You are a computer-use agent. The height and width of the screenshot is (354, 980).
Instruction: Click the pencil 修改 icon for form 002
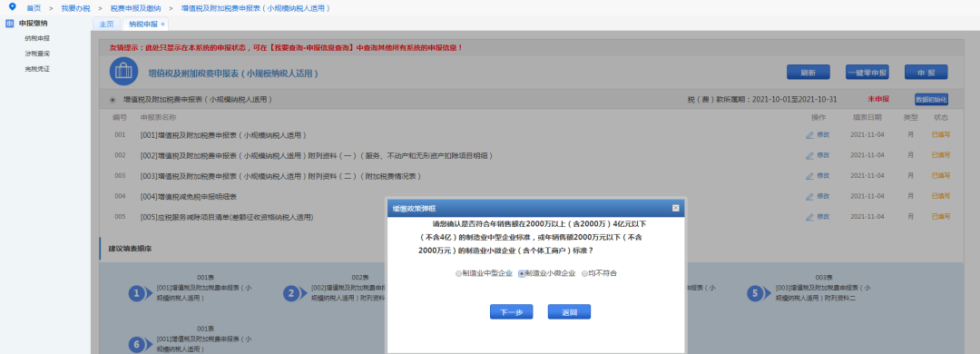pos(810,155)
